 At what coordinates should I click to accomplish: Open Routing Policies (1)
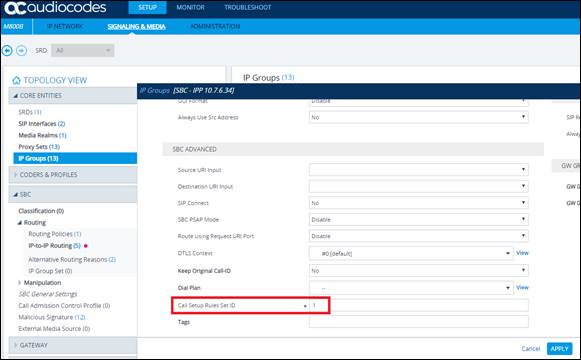pos(55,234)
